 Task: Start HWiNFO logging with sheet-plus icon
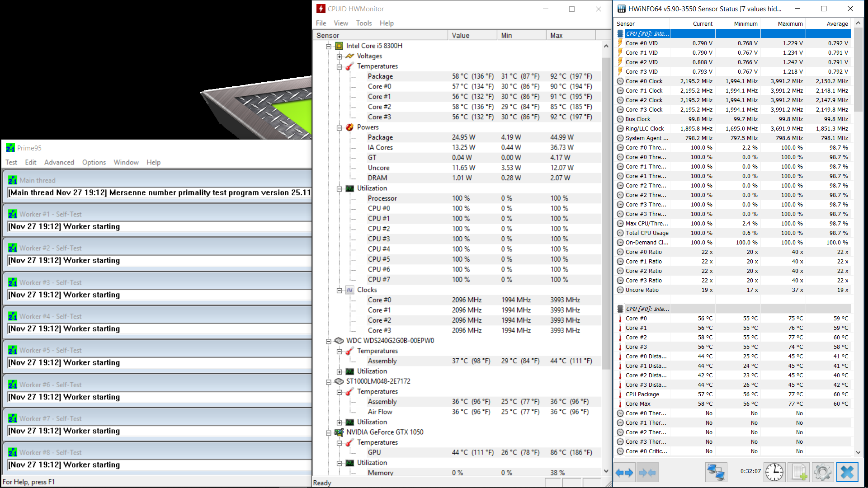pos(798,473)
